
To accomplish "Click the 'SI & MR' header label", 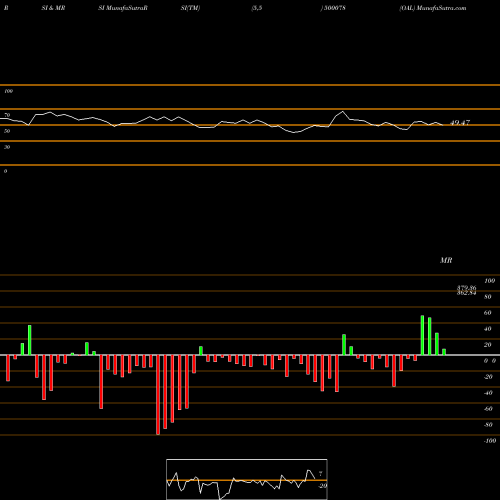I will click(x=53, y=8).
